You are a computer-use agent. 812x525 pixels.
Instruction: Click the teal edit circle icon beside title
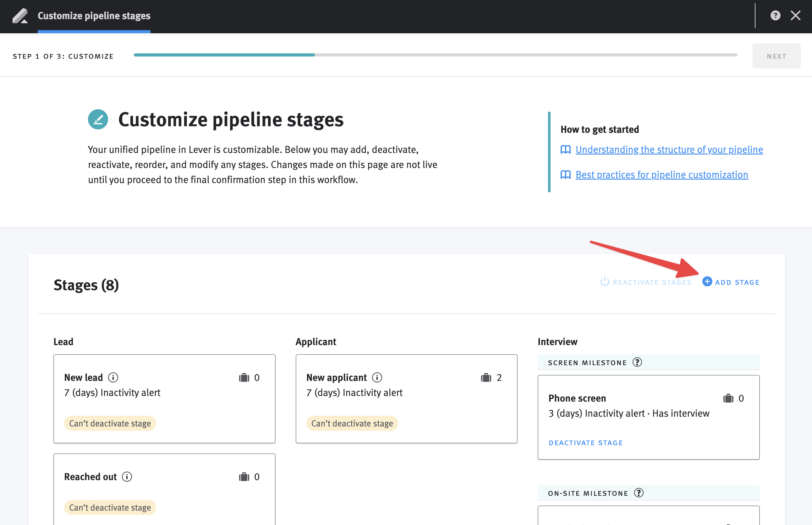point(98,119)
